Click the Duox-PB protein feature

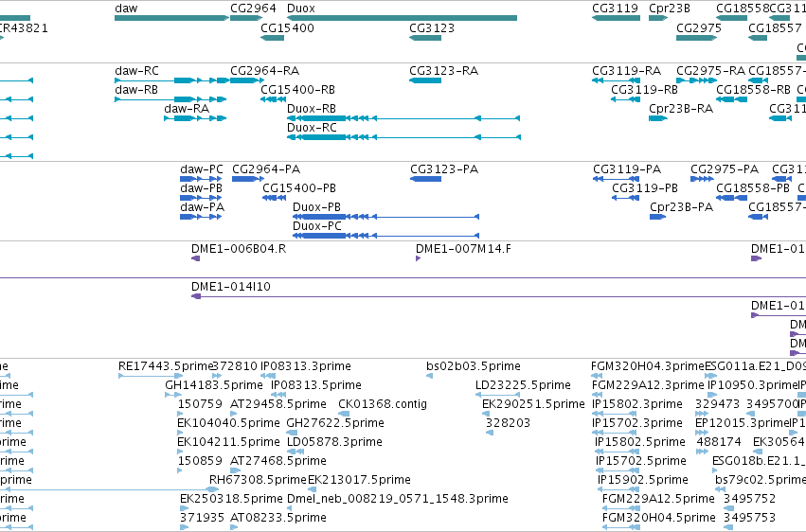[386, 217]
